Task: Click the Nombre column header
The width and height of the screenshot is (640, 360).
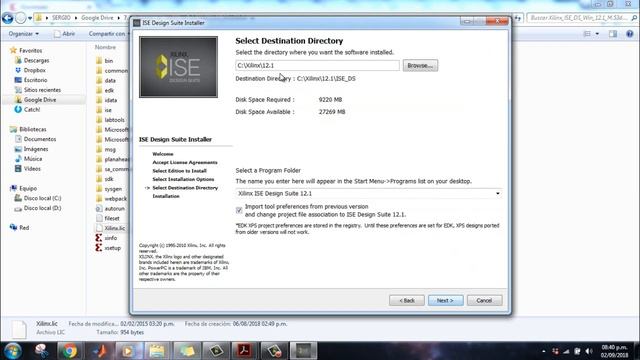Action: coord(105,47)
